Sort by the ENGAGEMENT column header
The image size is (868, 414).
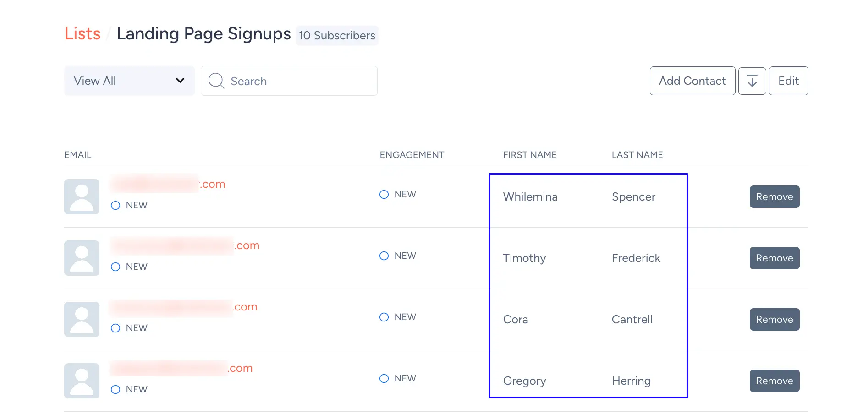[412, 155]
